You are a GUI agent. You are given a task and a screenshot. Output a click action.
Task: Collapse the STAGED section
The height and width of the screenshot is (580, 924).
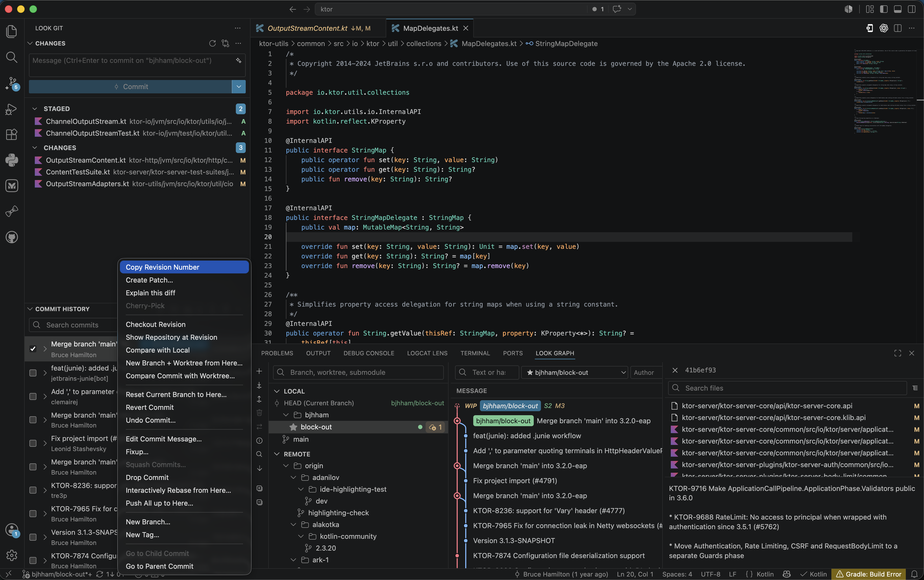coord(35,109)
